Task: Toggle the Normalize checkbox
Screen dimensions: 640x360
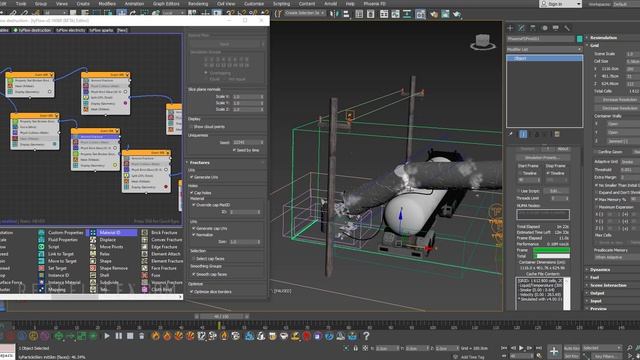Action: [x=194, y=235]
